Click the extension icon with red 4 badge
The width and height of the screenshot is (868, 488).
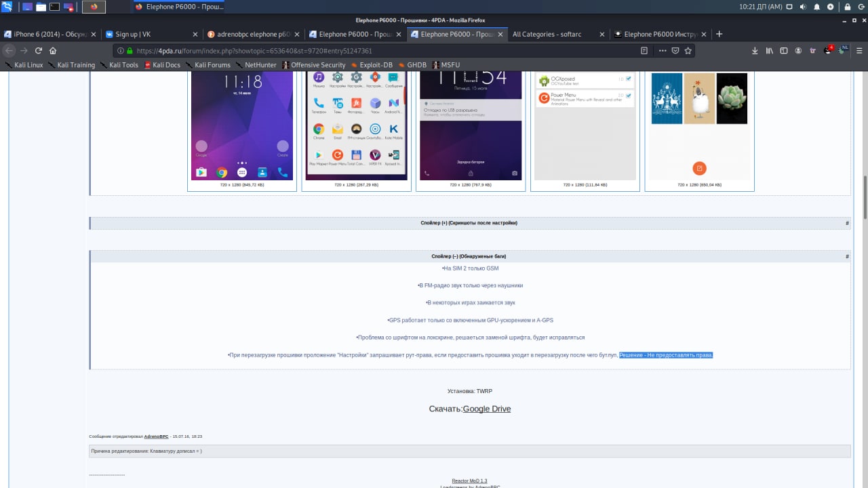tap(829, 50)
